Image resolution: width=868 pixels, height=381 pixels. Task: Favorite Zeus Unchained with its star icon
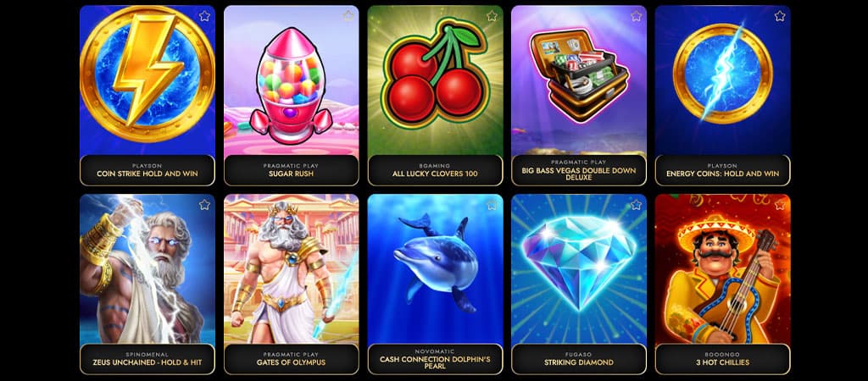click(x=204, y=205)
